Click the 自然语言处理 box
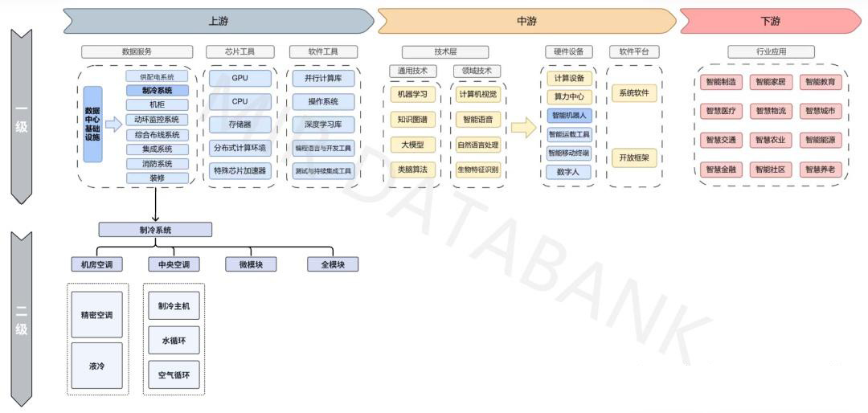Image resolution: width=868 pixels, height=413 pixels. pos(478,145)
